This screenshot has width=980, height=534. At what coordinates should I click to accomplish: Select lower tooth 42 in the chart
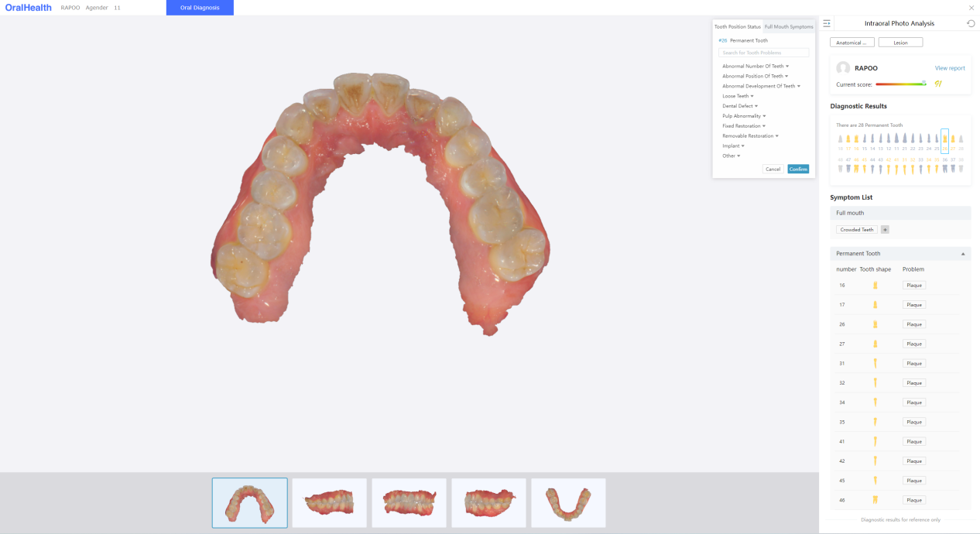pyautogui.click(x=889, y=166)
